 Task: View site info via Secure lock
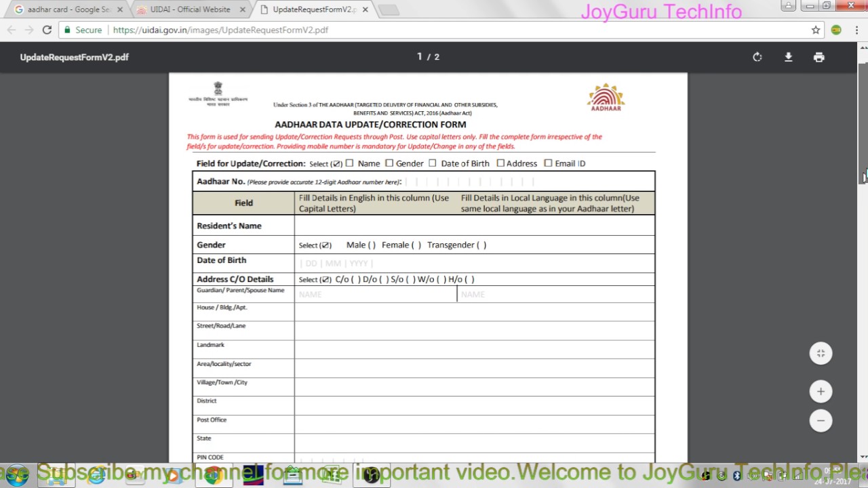coord(83,30)
